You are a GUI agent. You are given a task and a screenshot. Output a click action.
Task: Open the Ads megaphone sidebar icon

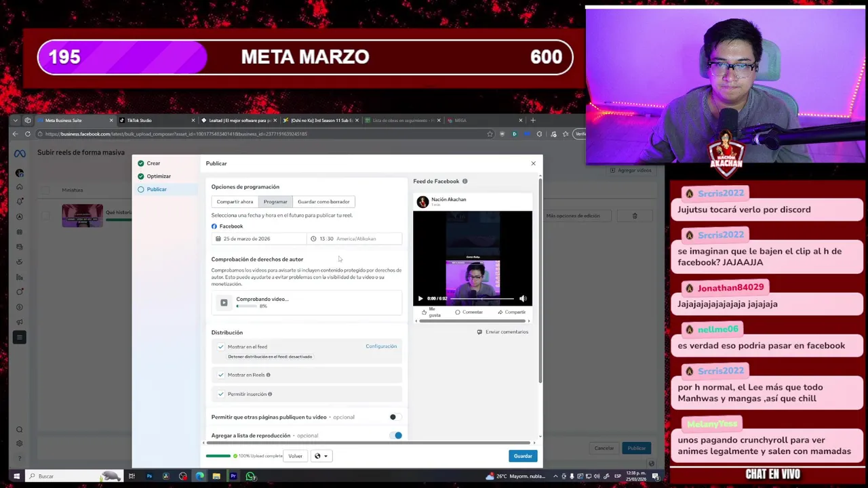coord(20,322)
